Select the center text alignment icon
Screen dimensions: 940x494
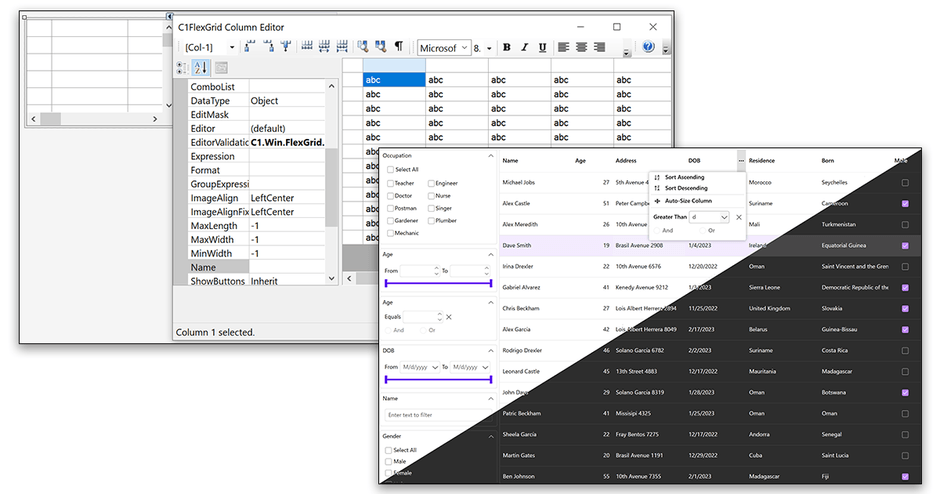[581, 47]
